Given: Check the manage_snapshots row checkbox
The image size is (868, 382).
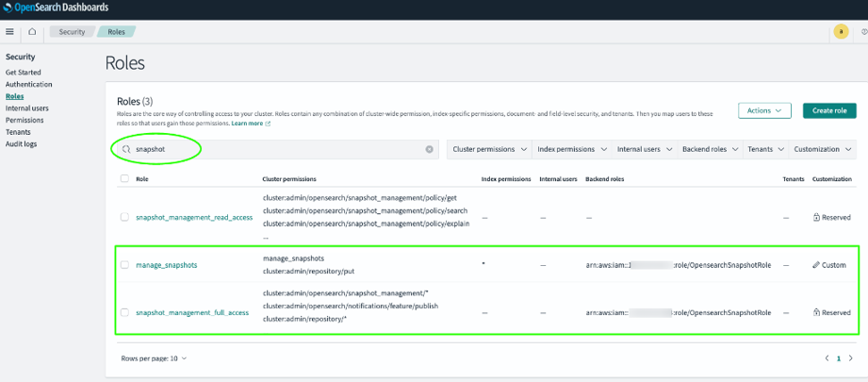Looking at the screenshot, I should [124, 265].
